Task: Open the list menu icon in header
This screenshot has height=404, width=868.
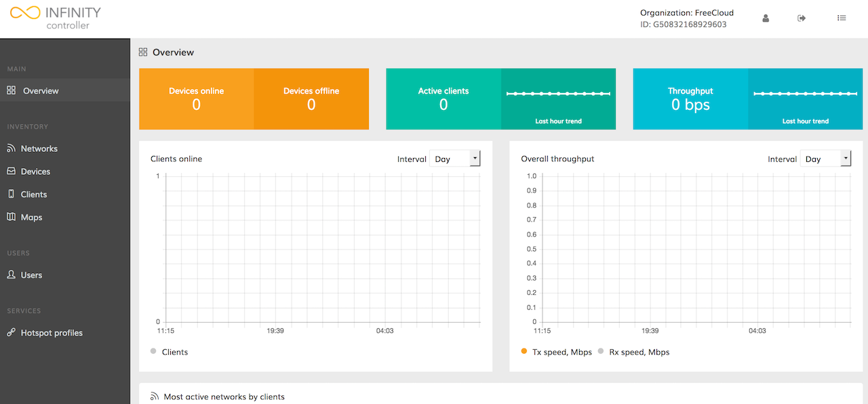Action: [842, 18]
